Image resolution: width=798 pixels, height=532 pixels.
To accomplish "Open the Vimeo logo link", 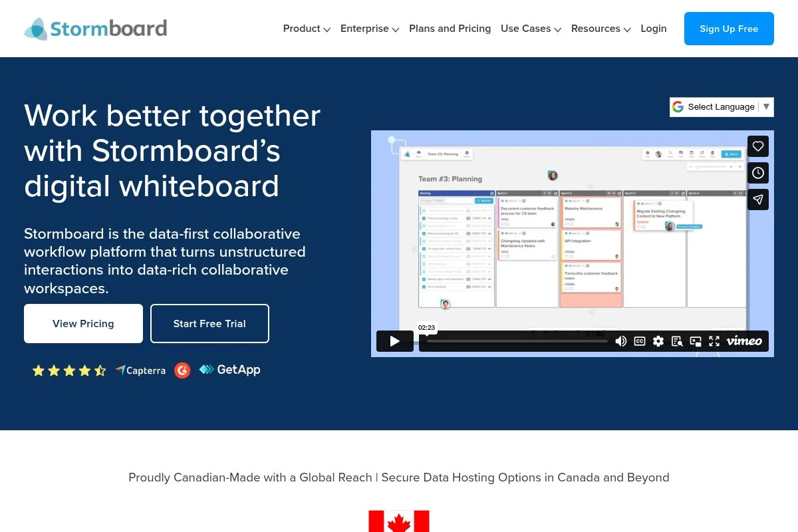I will (x=744, y=341).
